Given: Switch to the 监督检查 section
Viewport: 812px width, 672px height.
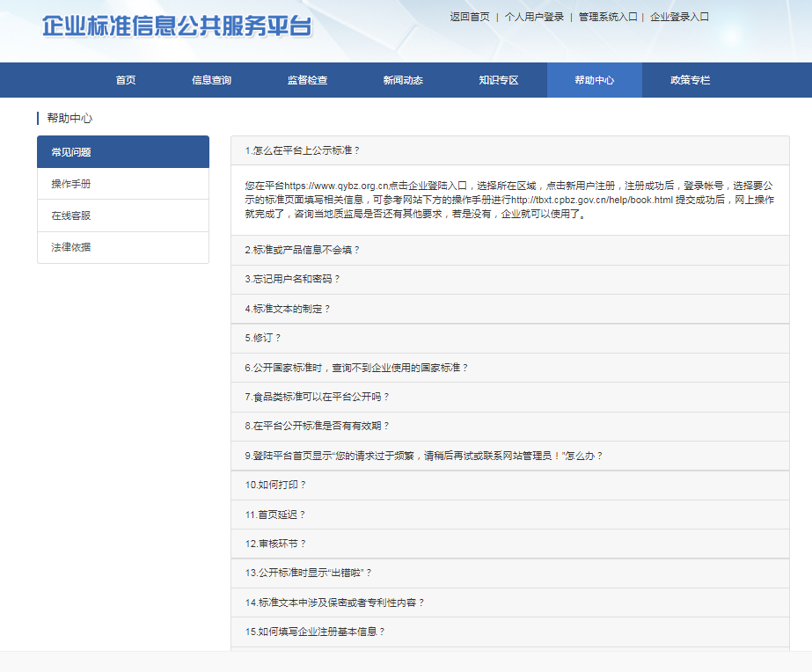Looking at the screenshot, I should [x=307, y=80].
